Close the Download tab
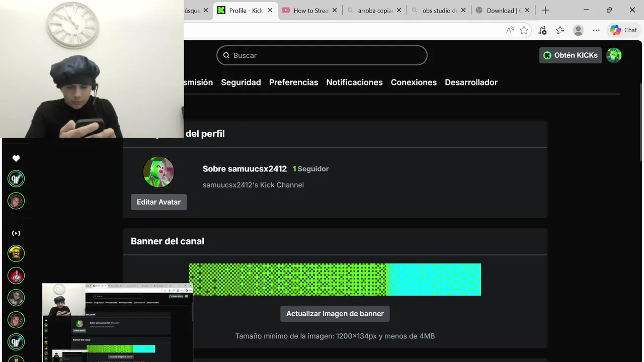The image size is (644, 362). click(x=527, y=10)
